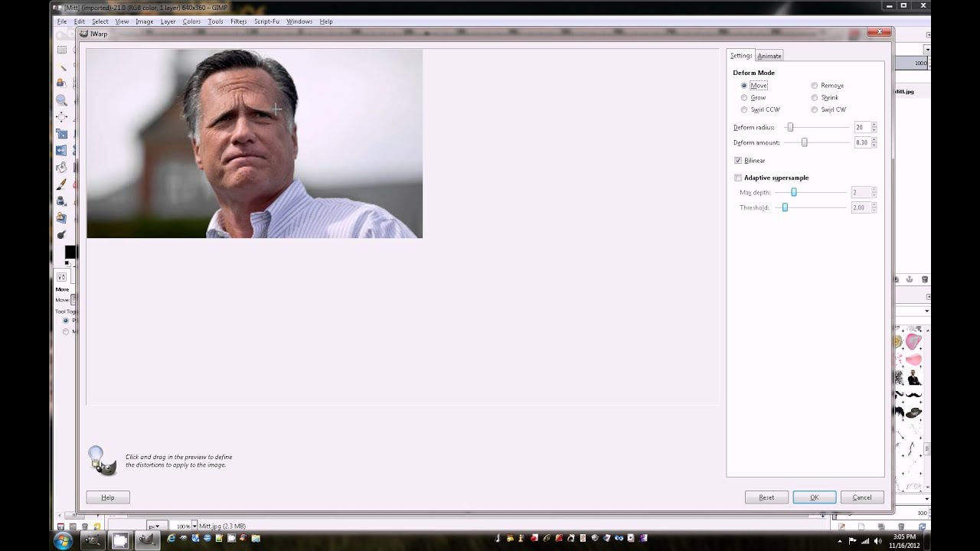980x551 pixels.
Task: Switch to the Animate tab
Action: [769, 56]
